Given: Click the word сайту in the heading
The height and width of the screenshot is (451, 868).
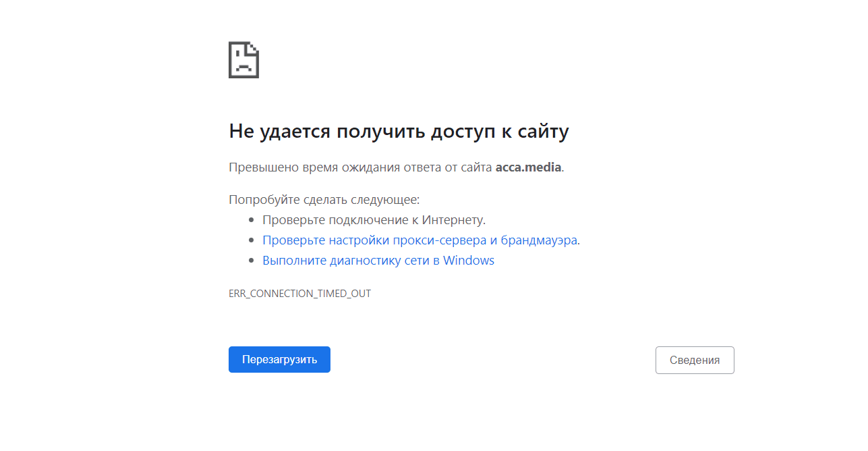Looking at the screenshot, I should pyautogui.click(x=543, y=131).
